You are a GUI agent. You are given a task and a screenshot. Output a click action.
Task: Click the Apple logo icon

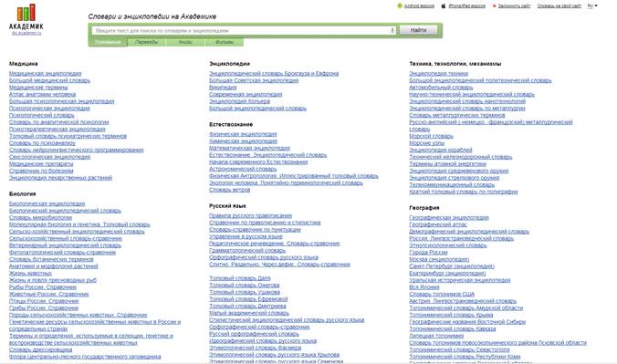coord(444,5)
